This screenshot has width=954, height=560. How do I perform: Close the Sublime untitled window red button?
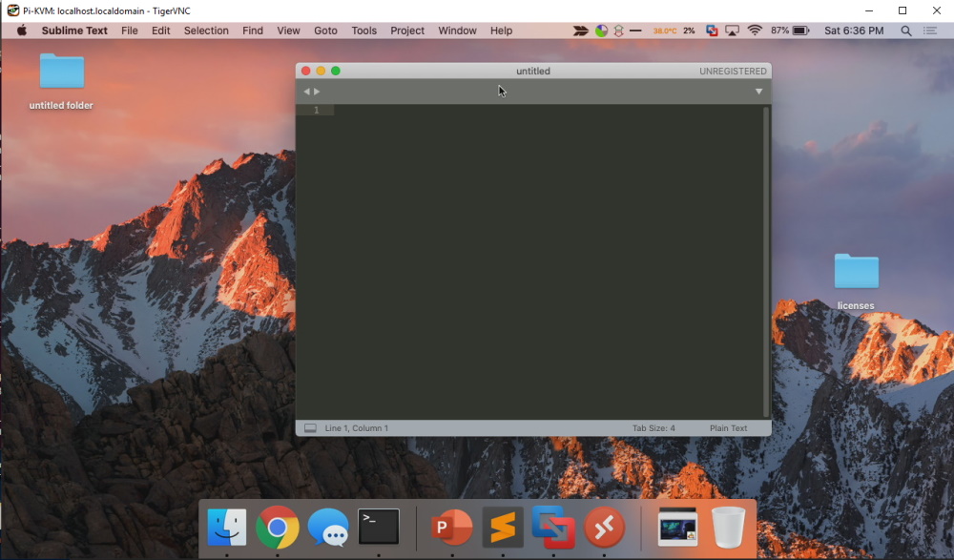(x=306, y=72)
